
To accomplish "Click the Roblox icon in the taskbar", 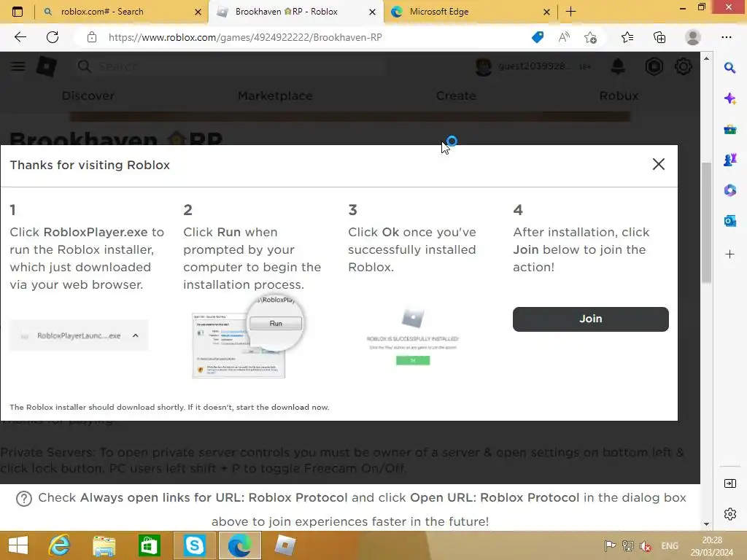I will (x=285, y=545).
